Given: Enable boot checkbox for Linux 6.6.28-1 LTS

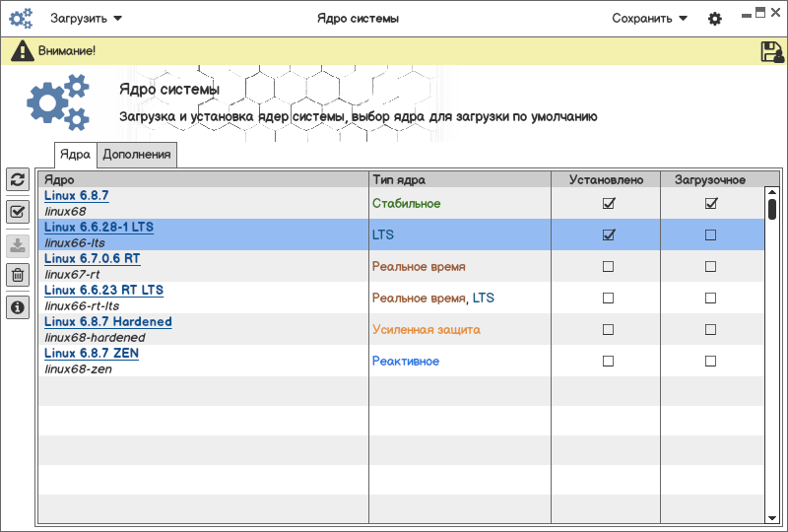Looking at the screenshot, I should [710, 235].
